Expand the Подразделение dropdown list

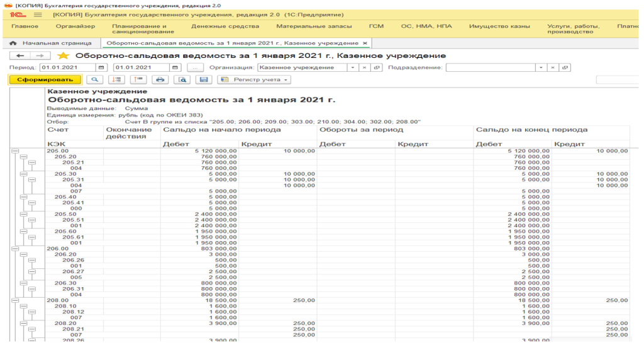[x=540, y=67]
